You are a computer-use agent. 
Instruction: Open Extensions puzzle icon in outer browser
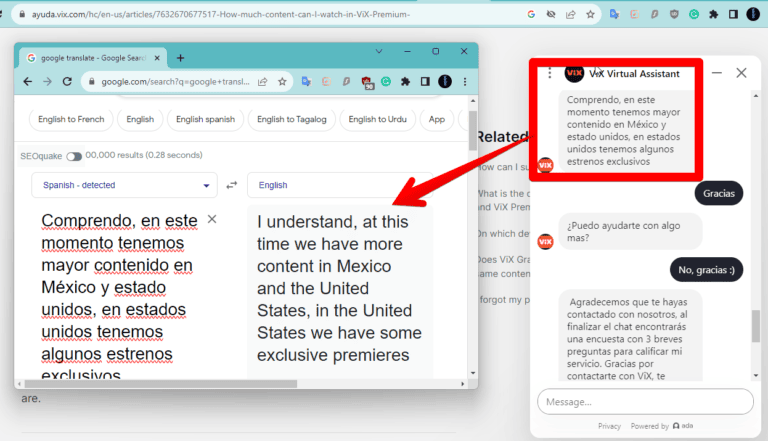(713, 15)
